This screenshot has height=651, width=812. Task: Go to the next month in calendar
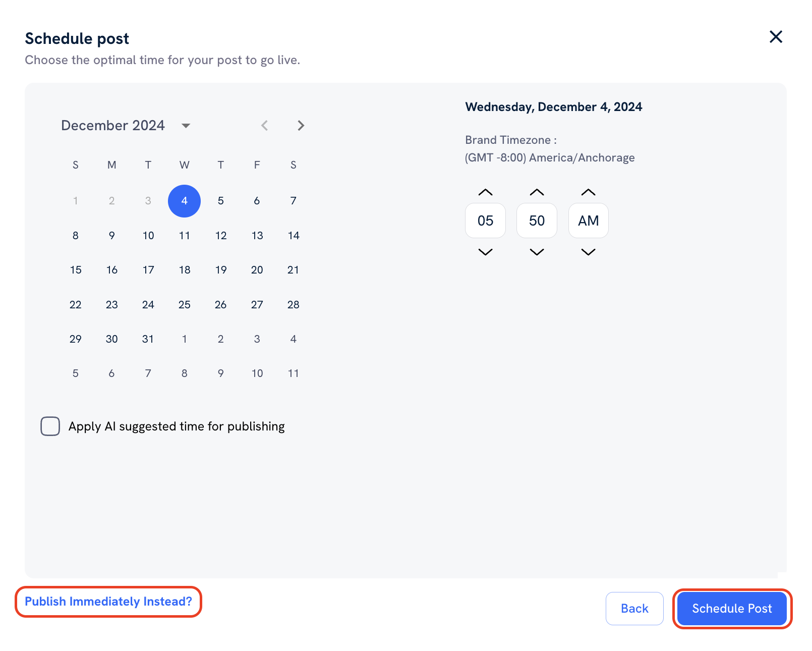[x=301, y=126]
